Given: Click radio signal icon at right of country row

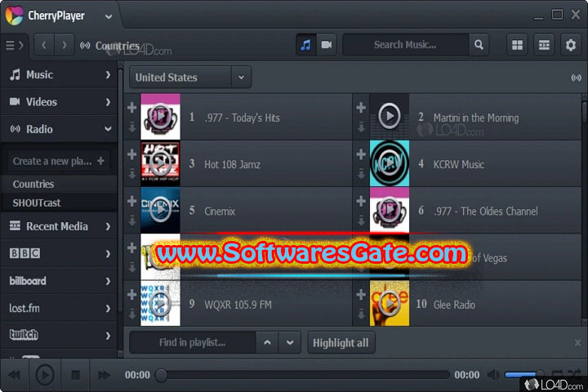Looking at the screenshot, I should point(576,78).
